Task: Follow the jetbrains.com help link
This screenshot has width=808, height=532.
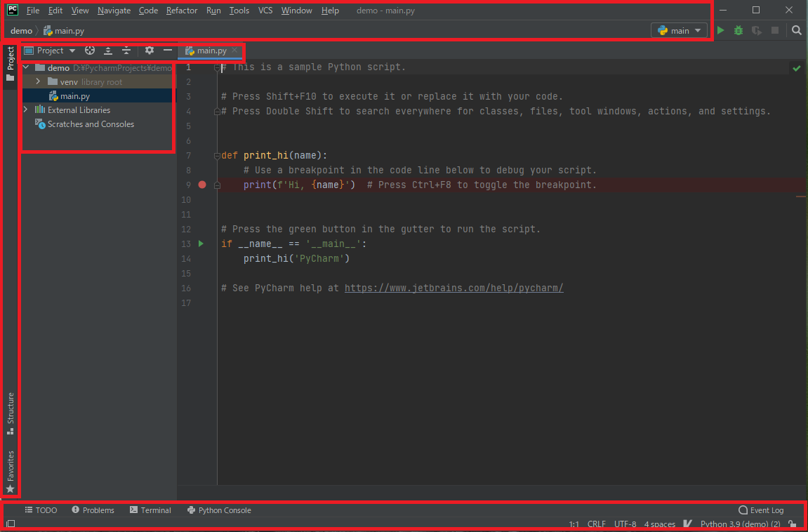Action: click(x=454, y=288)
